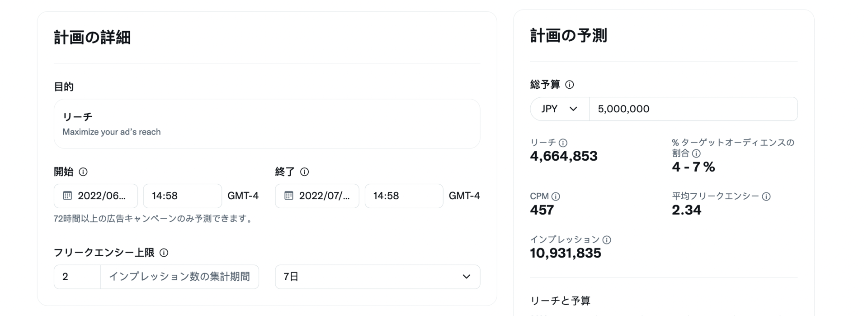
Task: Click info icon beside ターゲットオーディエンスの割合
Action: 697,153
